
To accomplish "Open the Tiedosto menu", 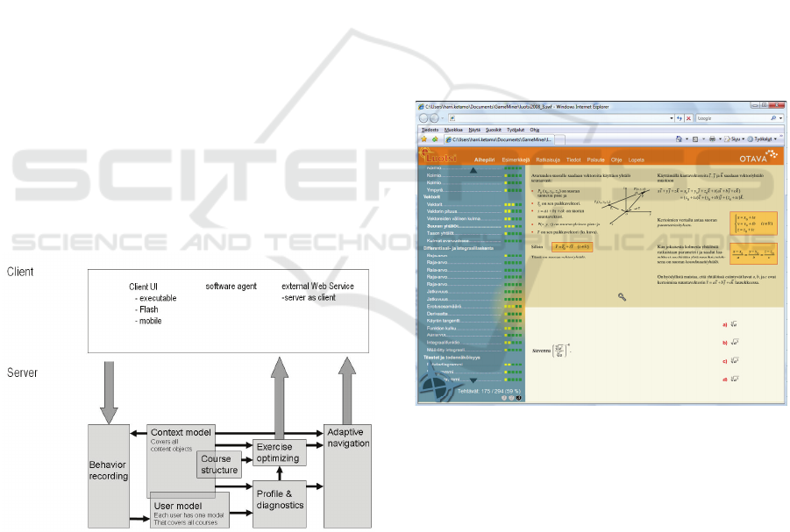I will pyautogui.click(x=430, y=129).
